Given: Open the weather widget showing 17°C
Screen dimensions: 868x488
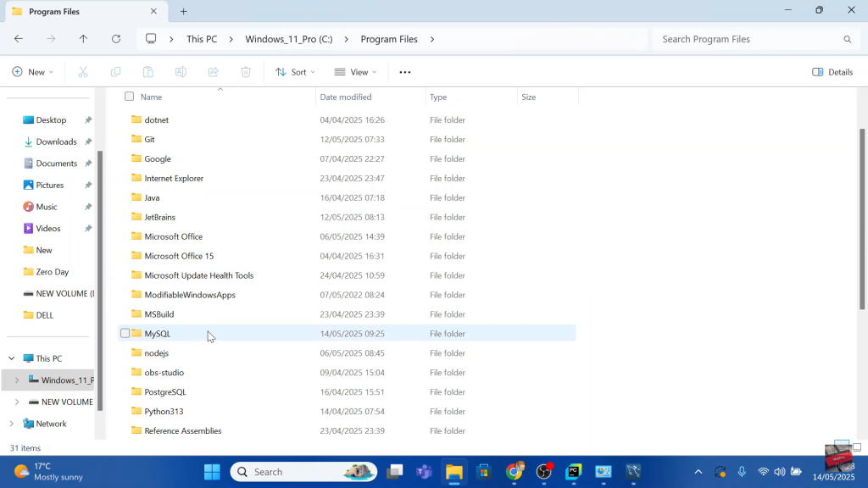Looking at the screenshot, I should [48, 472].
